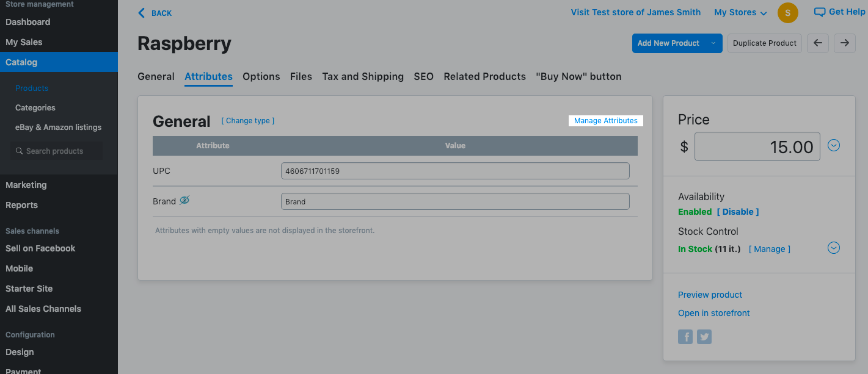868x374 pixels.
Task: Open the Tax and Shipping tab
Action: coord(363,76)
